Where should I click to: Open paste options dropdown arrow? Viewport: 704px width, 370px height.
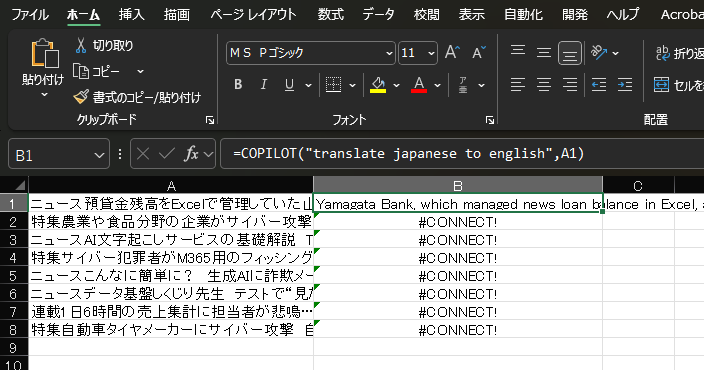pos(44,95)
